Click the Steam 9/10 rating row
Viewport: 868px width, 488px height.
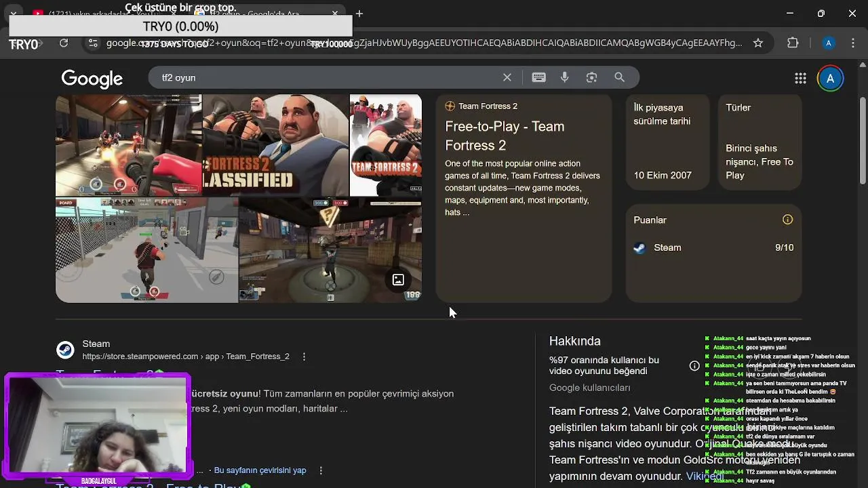pyautogui.click(x=713, y=247)
